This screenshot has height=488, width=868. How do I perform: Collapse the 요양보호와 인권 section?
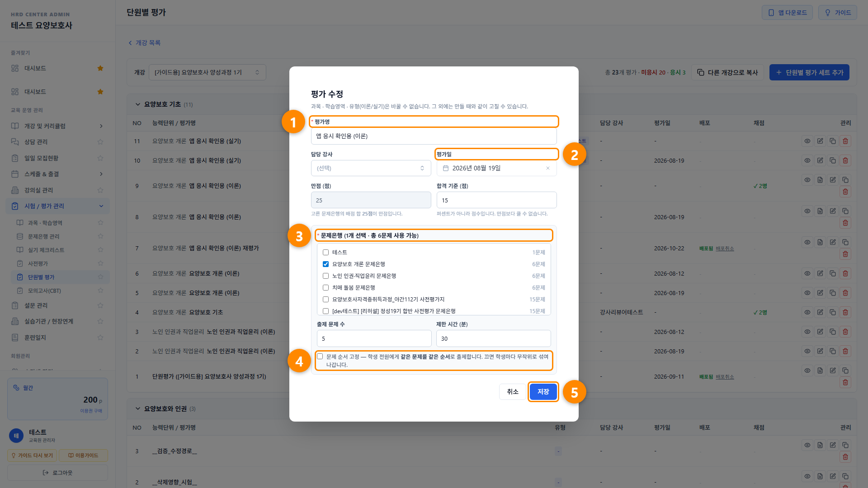[x=138, y=409]
